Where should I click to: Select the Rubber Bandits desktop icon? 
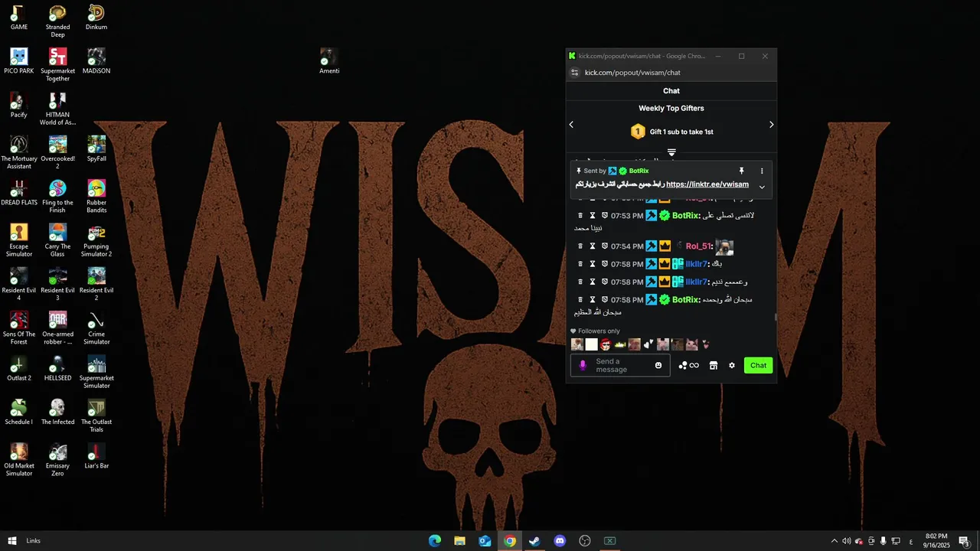pos(96,197)
